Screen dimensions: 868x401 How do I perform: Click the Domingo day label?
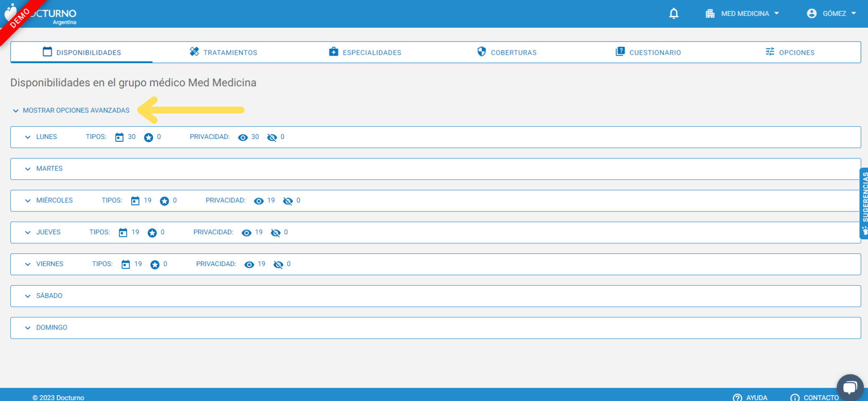click(x=51, y=328)
